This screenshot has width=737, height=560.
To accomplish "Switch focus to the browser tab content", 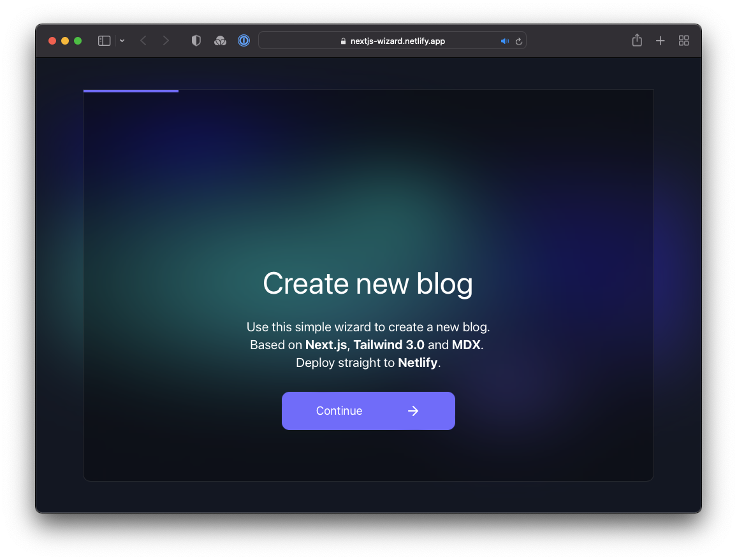I will [x=369, y=191].
